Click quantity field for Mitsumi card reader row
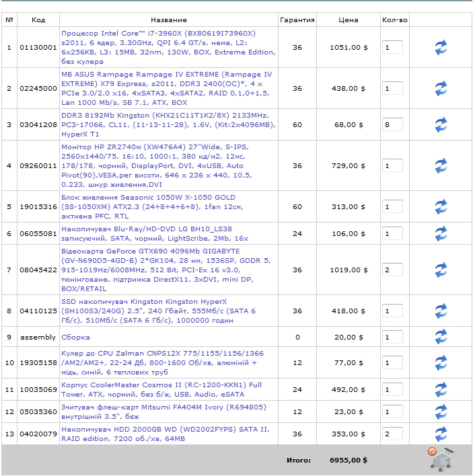The image size is (475, 476). point(392,411)
